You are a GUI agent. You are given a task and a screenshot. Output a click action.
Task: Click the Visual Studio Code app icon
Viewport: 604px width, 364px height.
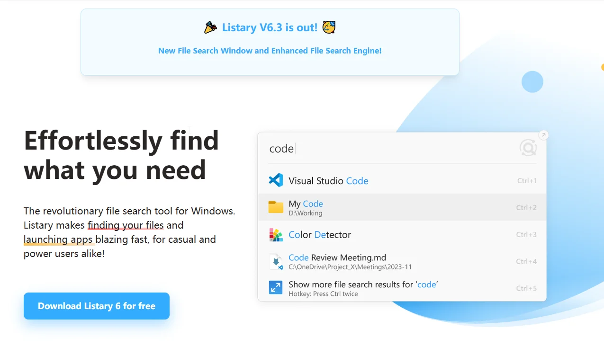[x=276, y=180]
